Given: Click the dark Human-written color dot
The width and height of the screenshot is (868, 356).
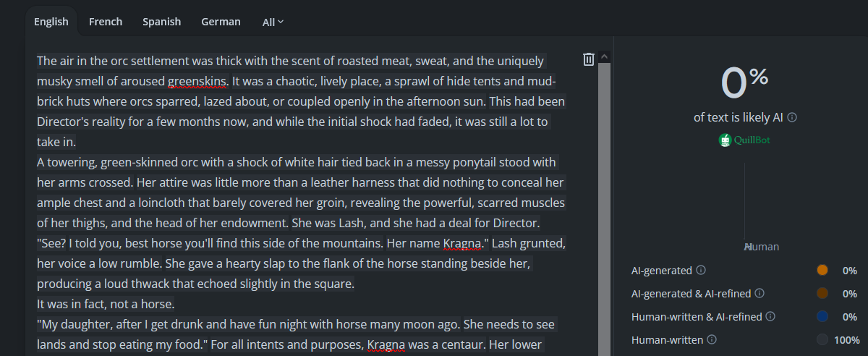Looking at the screenshot, I should pos(822,339).
